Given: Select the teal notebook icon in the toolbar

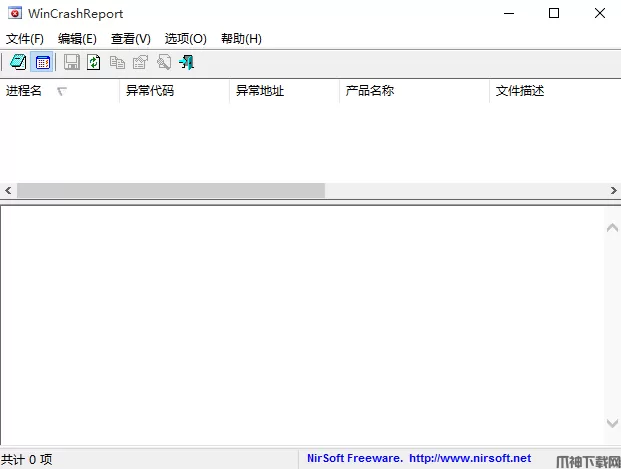Looking at the screenshot, I should point(18,62).
